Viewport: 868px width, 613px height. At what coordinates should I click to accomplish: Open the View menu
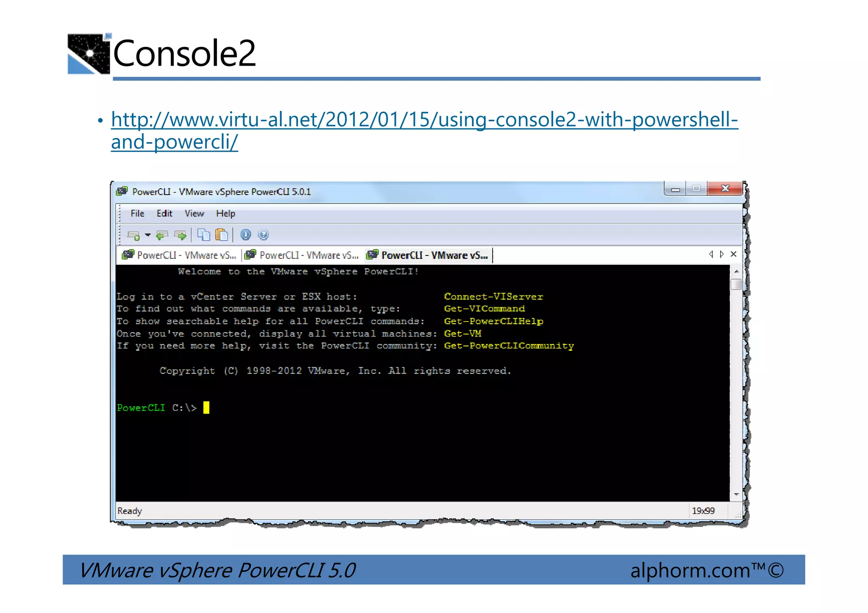195,214
